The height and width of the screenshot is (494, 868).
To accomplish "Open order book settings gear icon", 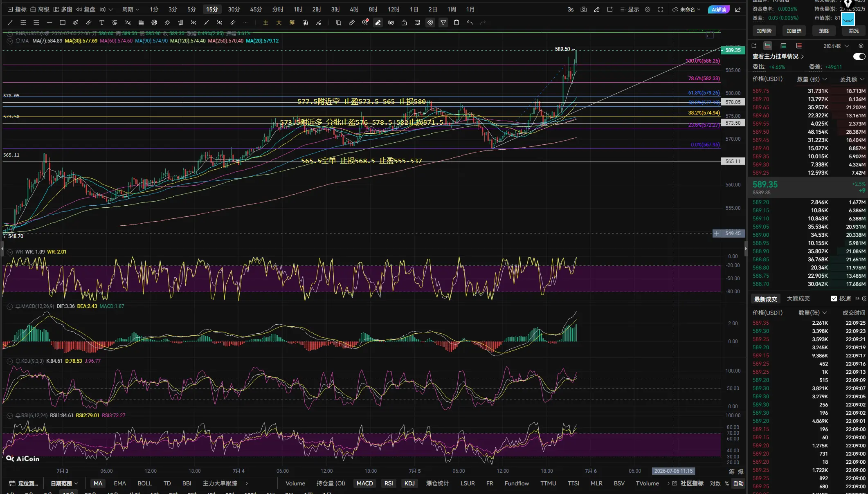I will click(x=861, y=46).
